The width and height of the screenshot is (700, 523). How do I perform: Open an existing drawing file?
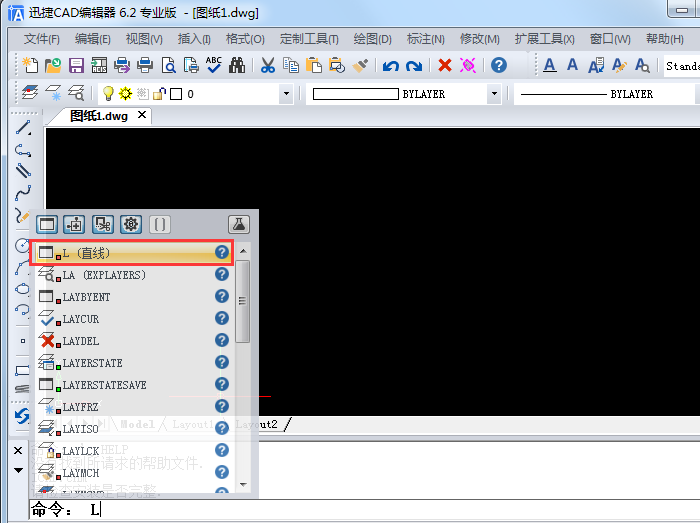click(x=53, y=65)
